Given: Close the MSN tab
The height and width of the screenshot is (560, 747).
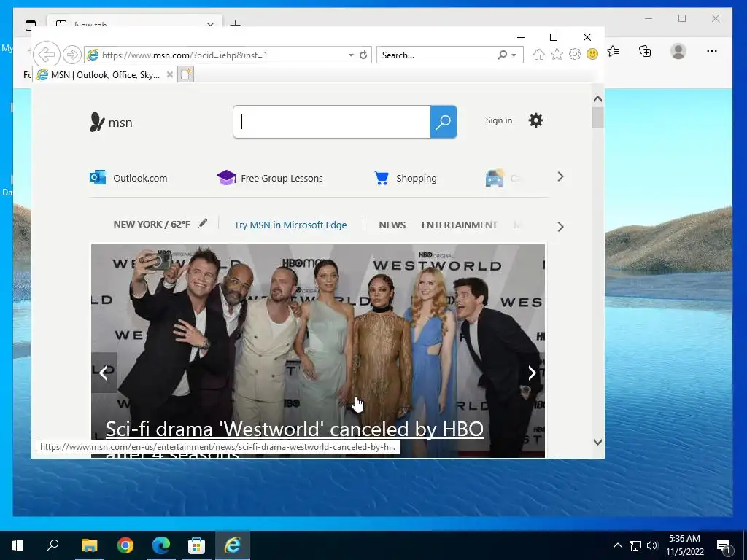Looking at the screenshot, I should 169,75.
